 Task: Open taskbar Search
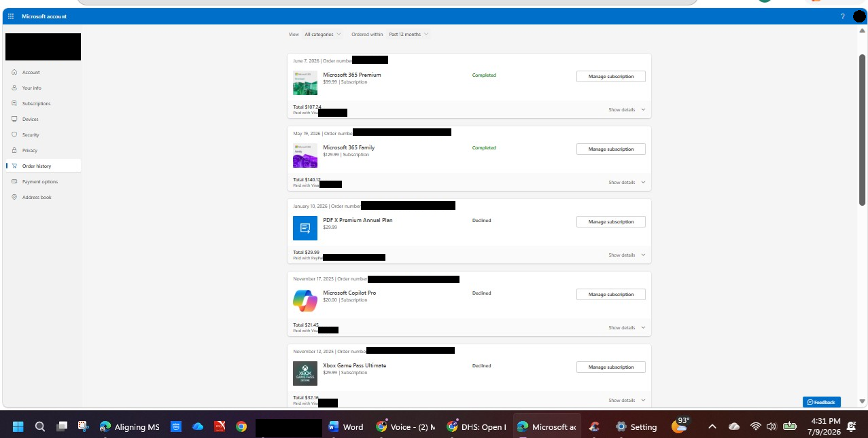[x=40, y=426]
